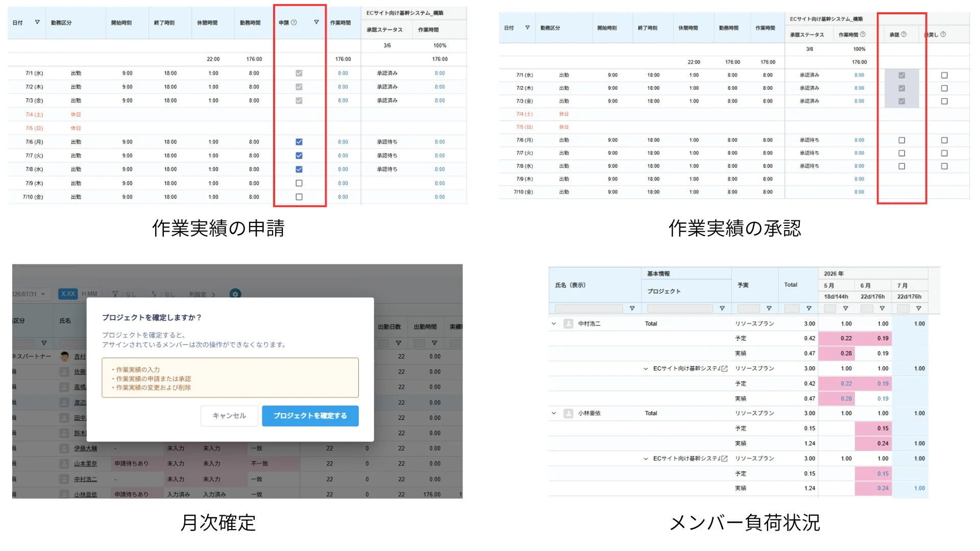Click the 氏名（表示） filter input field
This screenshot has width=980, height=551.
pos(589,309)
